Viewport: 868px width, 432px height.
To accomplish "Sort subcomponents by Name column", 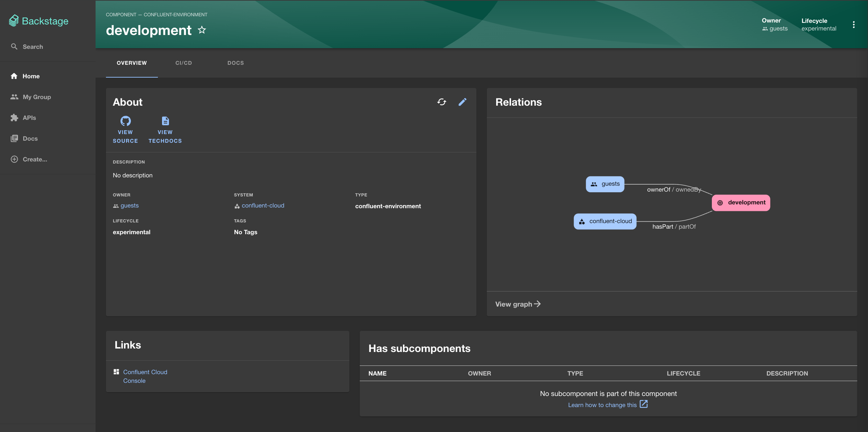I will [377, 373].
